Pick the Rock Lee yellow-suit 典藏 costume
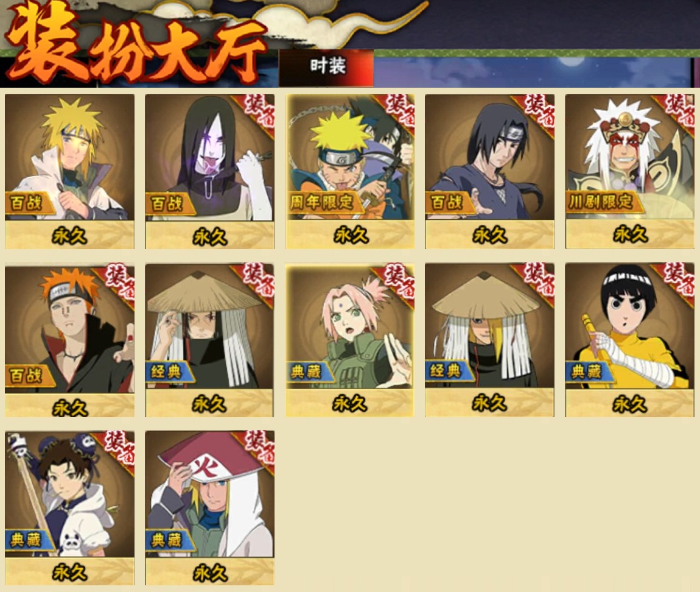700x592 pixels. click(630, 340)
